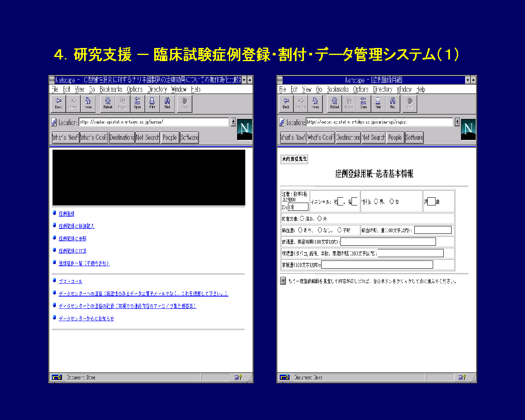
Task: Click the Find binoculars icon in left window
Action: [x=167, y=103]
